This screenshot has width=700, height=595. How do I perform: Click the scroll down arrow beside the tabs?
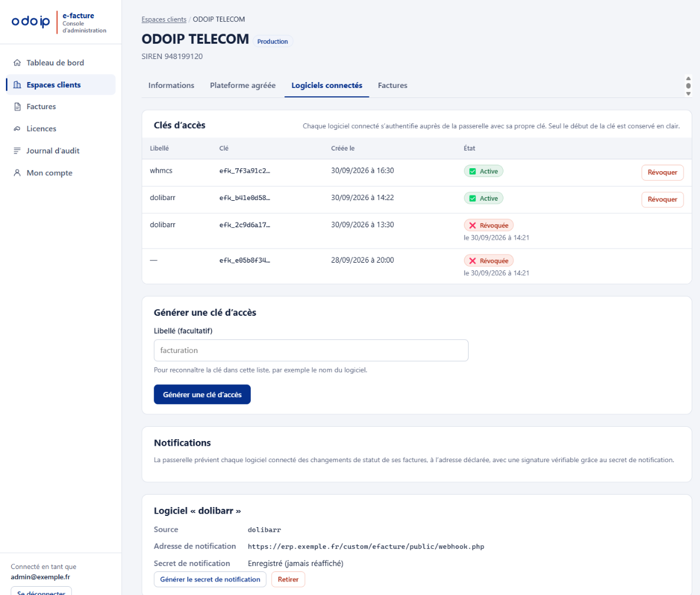click(x=688, y=94)
